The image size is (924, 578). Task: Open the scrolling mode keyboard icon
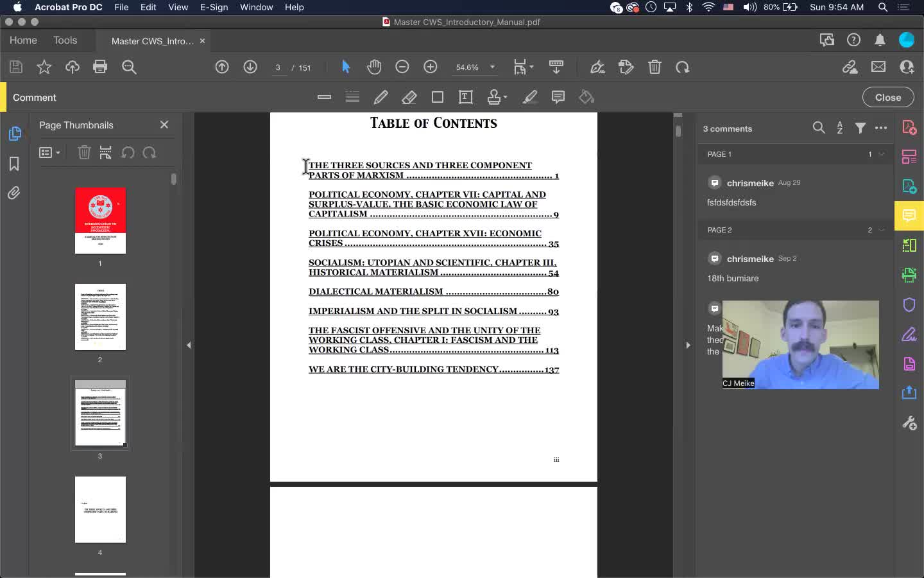[x=556, y=67]
